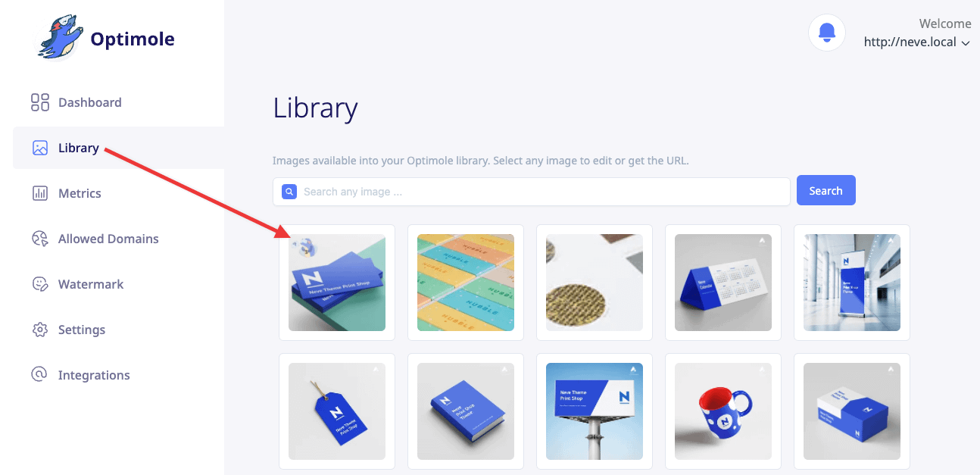Expand the http://neve.local account dropdown

click(x=916, y=42)
